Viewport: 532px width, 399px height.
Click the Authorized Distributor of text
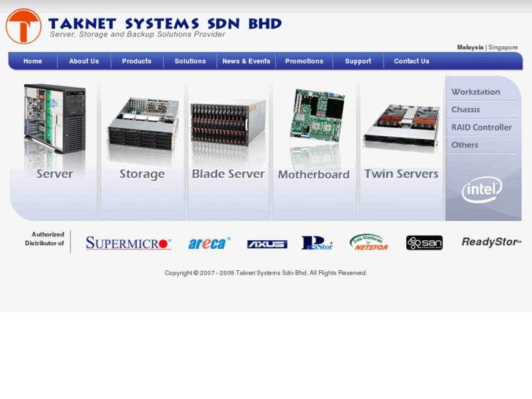[45, 239]
